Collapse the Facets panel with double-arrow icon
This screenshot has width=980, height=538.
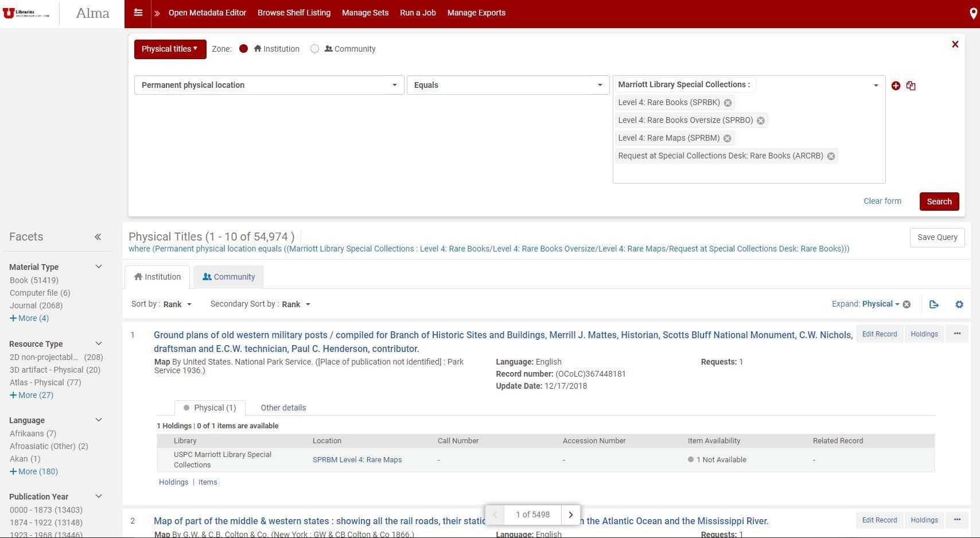[x=98, y=237]
